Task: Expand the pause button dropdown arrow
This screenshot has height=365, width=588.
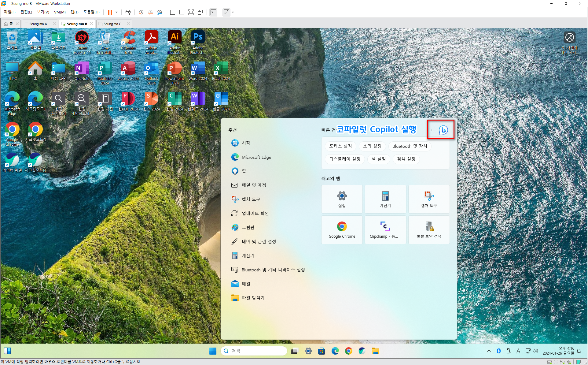Action: [116, 12]
